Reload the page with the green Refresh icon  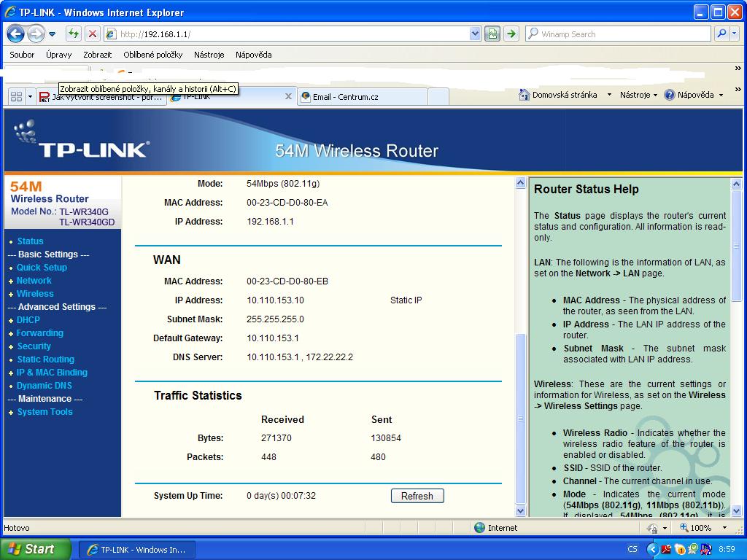click(74, 34)
